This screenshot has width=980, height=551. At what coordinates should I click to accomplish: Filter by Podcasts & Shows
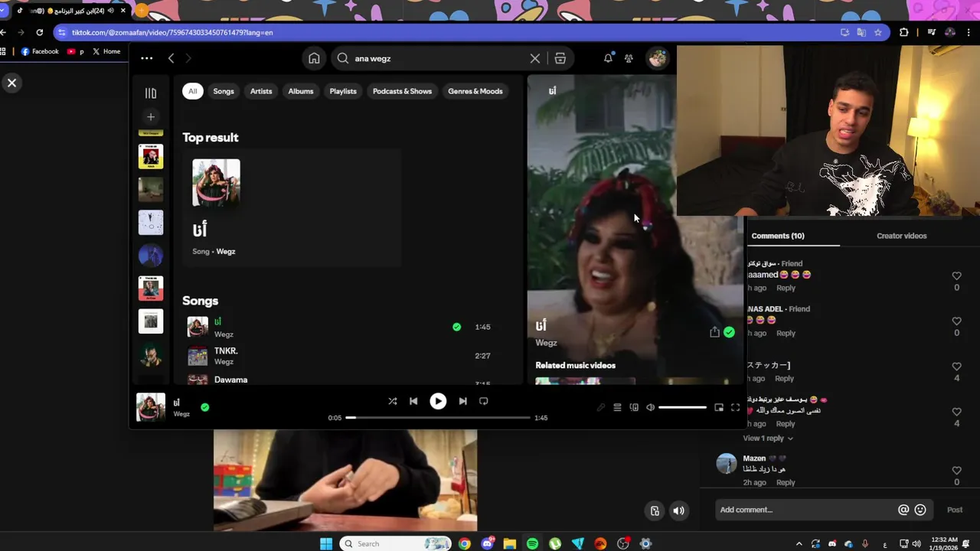click(402, 91)
